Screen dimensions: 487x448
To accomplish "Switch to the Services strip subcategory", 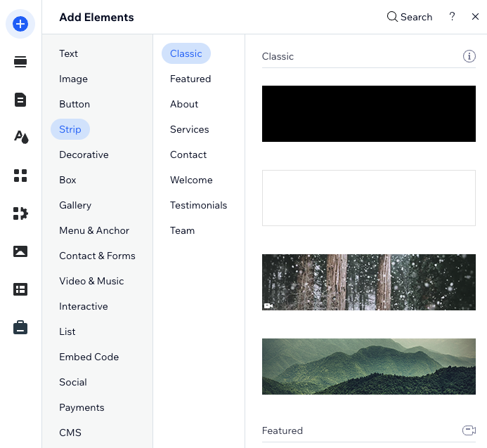I will point(190,129).
